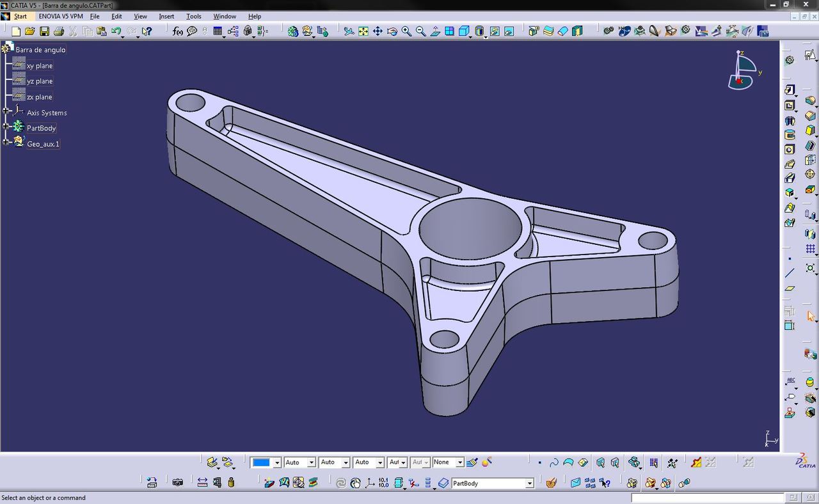The height and width of the screenshot is (504, 819).
Task: Zoom Out with minus magnifier
Action: click(420, 31)
